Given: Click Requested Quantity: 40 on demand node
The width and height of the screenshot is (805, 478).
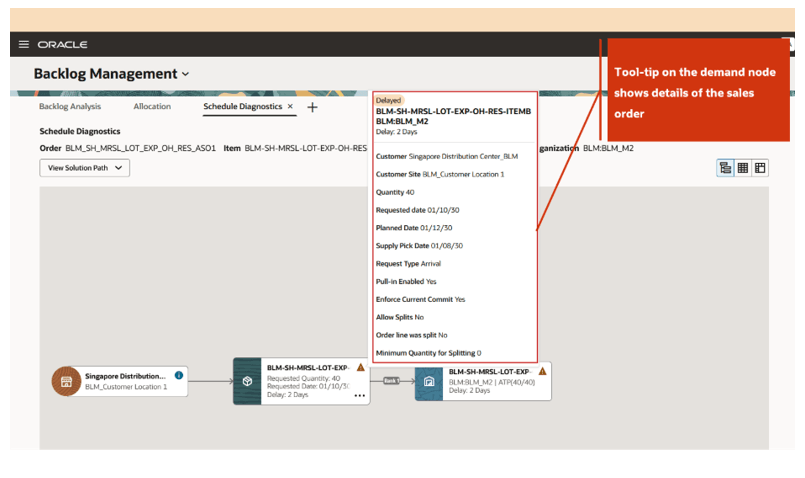Looking at the screenshot, I should tap(303, 378).
